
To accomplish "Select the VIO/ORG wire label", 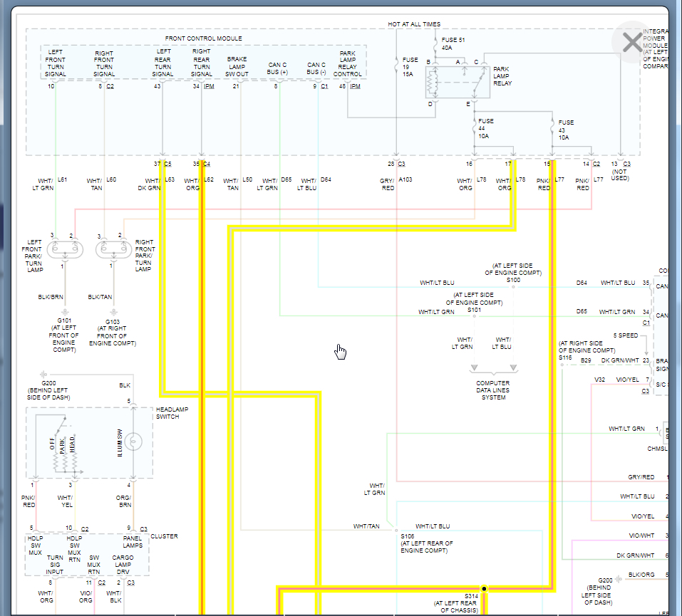I will (86, 597).
